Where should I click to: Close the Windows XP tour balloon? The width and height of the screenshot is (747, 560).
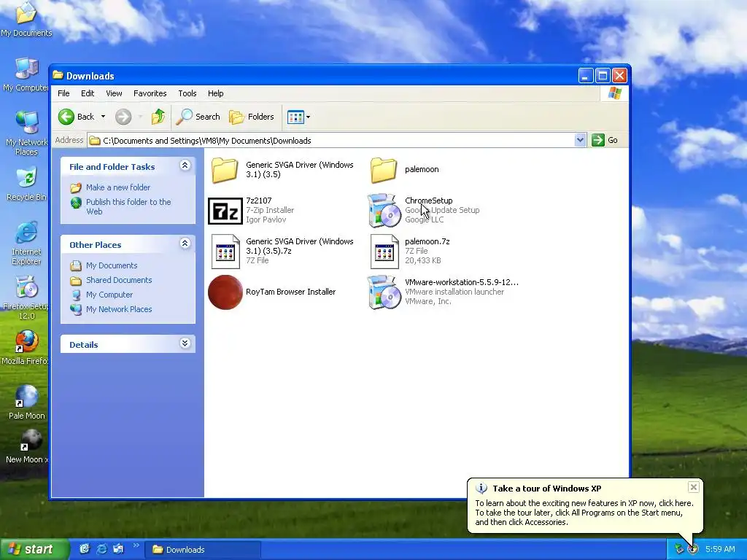[x=694, y=486]
